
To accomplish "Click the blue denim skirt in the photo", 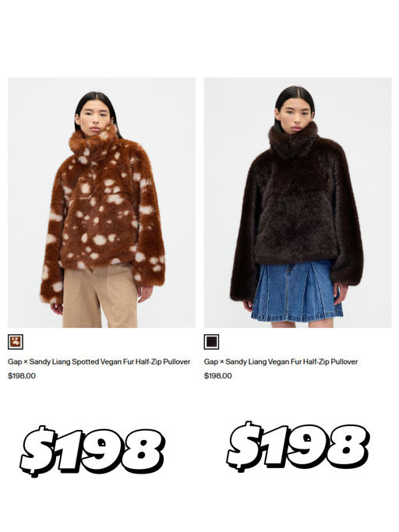I will [297, 292].
